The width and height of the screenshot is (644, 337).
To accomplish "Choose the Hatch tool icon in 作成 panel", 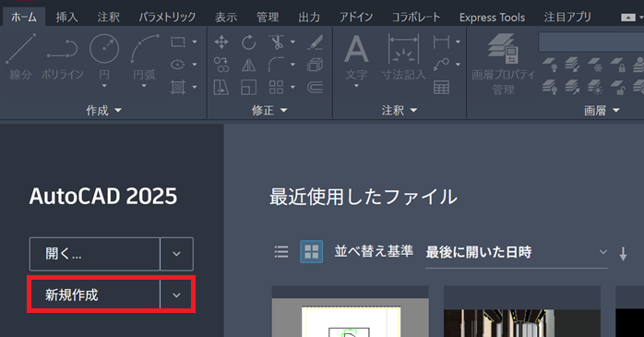I will tap(178, 87).
